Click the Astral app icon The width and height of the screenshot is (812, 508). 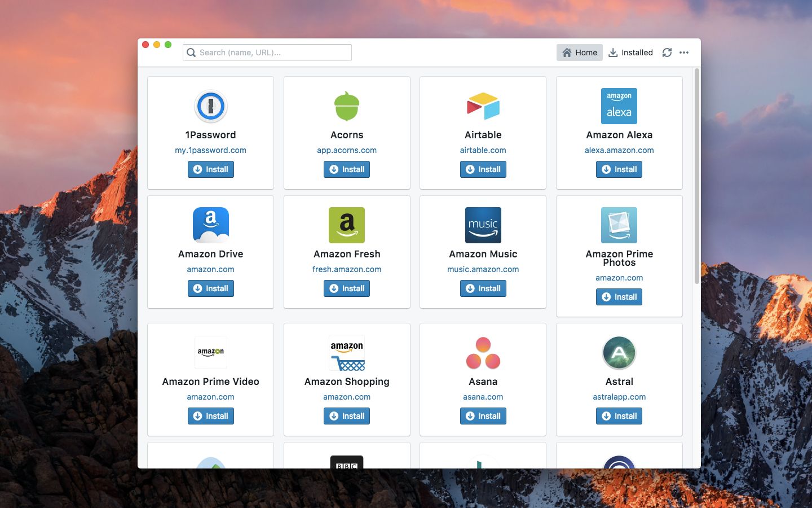click(619, 353)
